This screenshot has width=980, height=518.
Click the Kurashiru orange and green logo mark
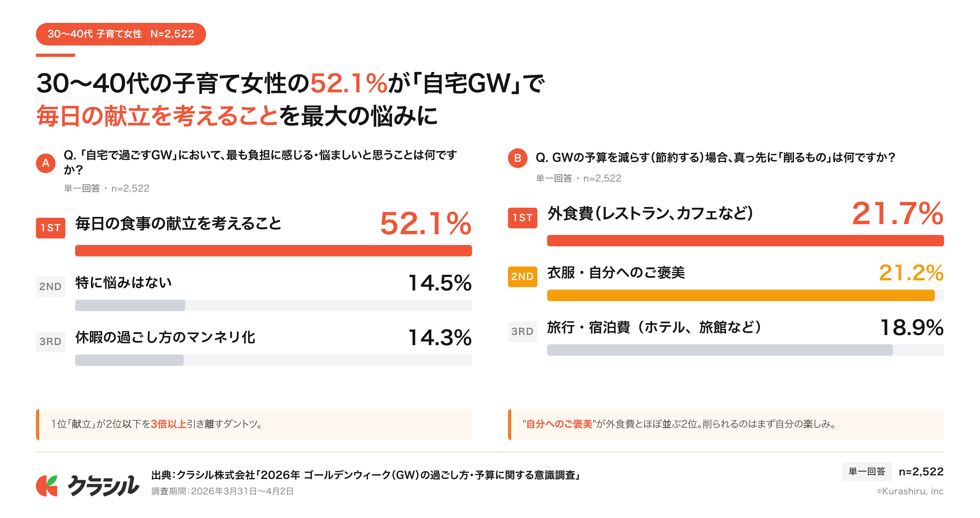tap(47, 486)
